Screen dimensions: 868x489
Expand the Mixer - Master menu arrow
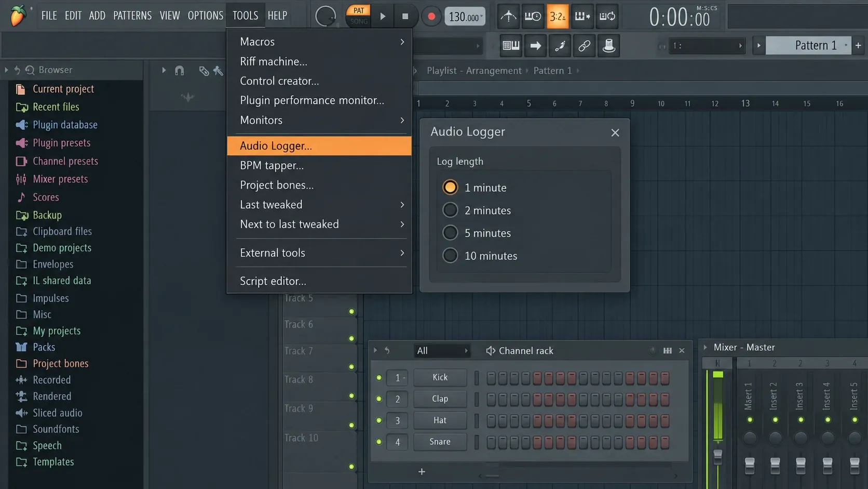tap(705, 347)
